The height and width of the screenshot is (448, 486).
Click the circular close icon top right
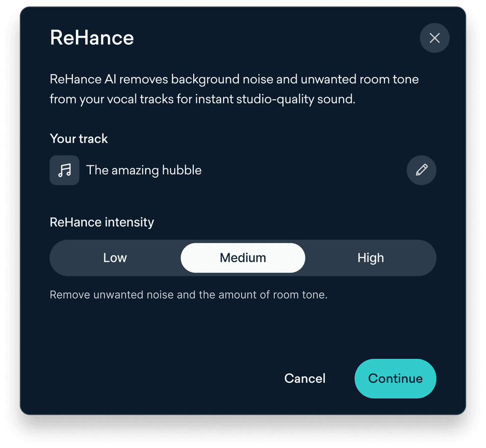[435, 38]
